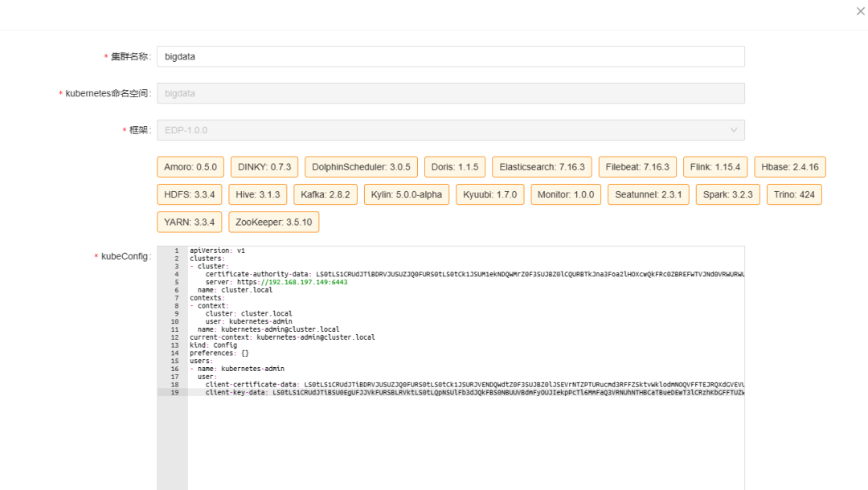Click the name: kubernetes-admin@cluster.local line
The image size is (868, 490).
click(268, 329)
